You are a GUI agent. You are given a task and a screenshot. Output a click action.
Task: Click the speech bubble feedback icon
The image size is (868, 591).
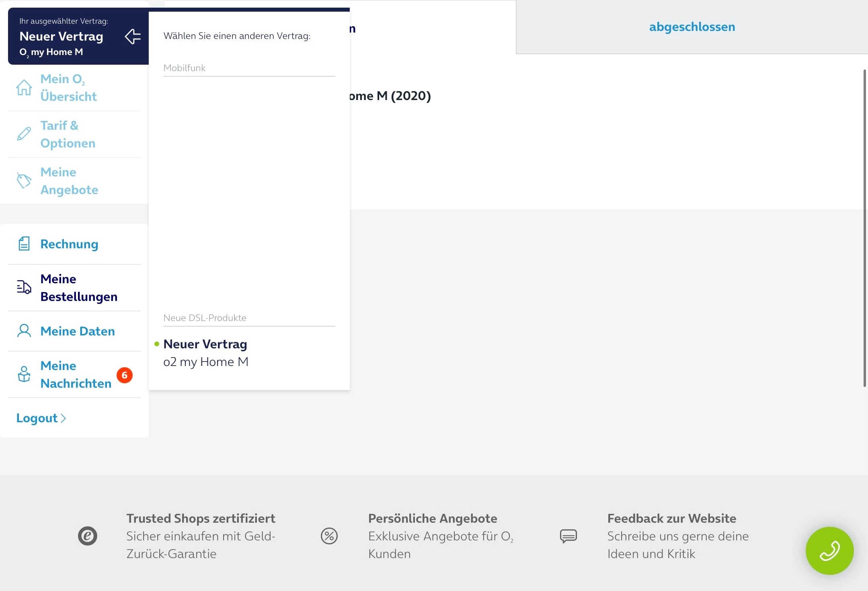tap(568, 536)
